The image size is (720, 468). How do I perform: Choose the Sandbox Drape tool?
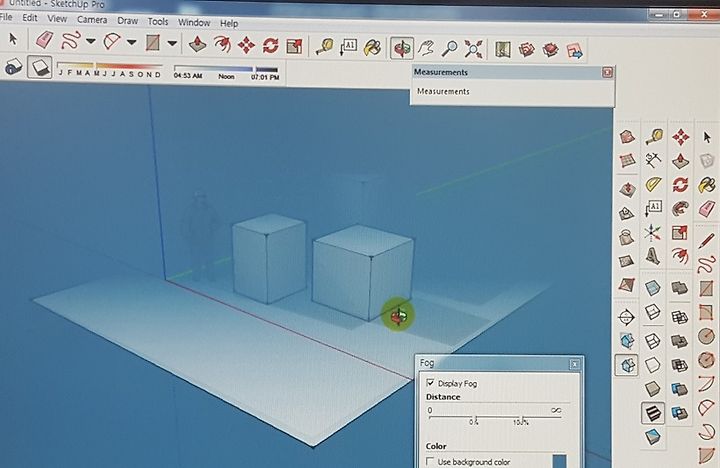[627, 238]
